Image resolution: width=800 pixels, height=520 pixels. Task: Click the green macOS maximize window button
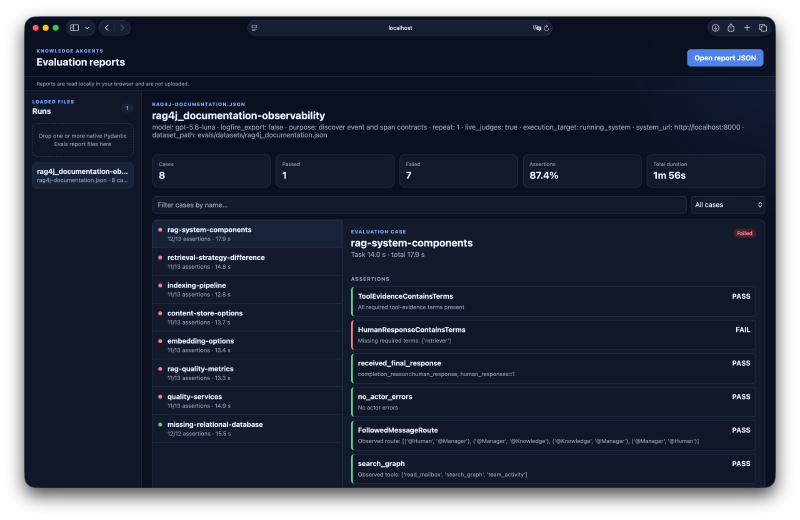click(x=56, y=28)
